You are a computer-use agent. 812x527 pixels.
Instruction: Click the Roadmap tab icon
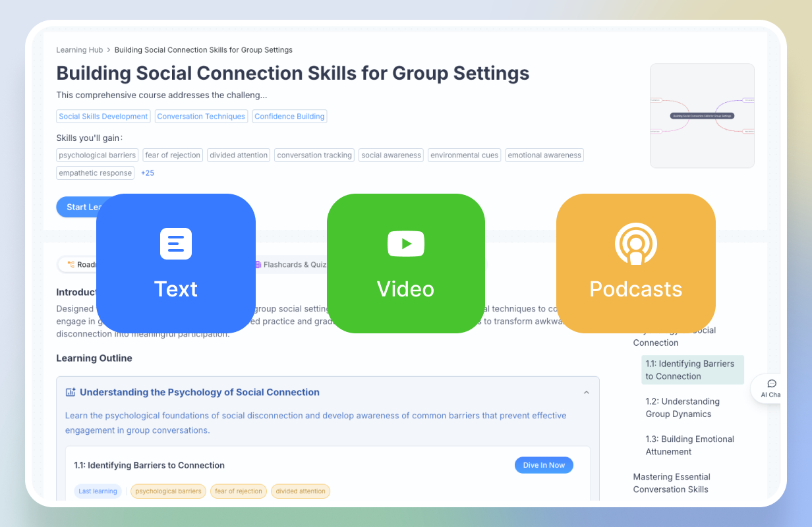pos(71,265)
